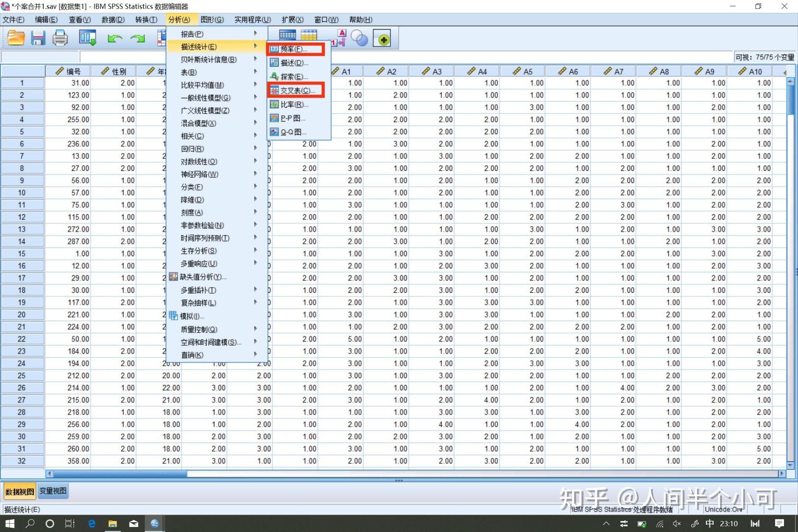Switch to the 数据视图 tab
Image resolution: width=798 pixels, height=532 pixels.
pos(19,492)
